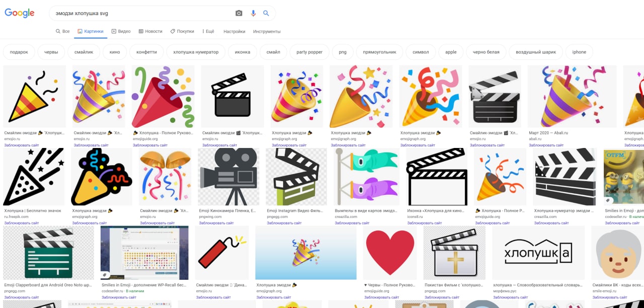Click the camera search-by-image icon
644x308 pixels.
[x=239, y=13]
